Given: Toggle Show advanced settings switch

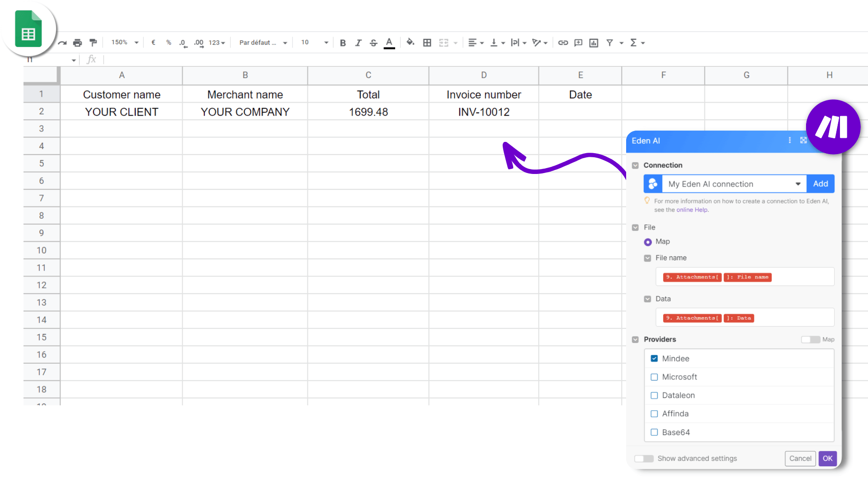Looking at the screenshot, I should click(x=644, y=458).
